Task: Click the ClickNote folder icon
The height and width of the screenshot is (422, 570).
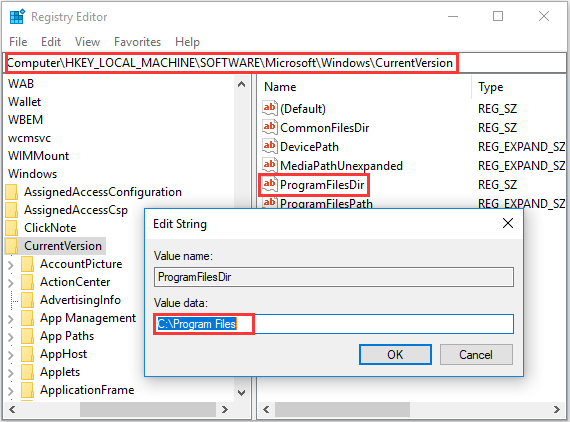Action: [12, 228]
